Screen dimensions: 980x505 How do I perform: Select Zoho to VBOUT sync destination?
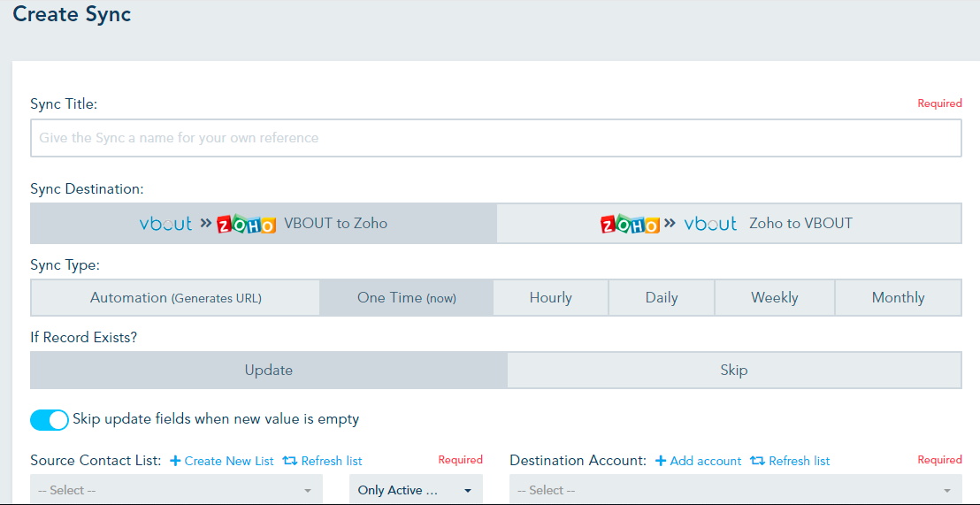[x=729, y=223]
